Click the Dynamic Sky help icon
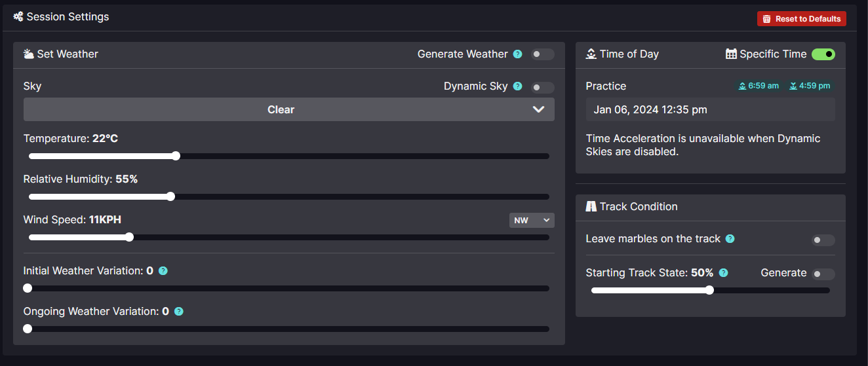 click(517, 86)
